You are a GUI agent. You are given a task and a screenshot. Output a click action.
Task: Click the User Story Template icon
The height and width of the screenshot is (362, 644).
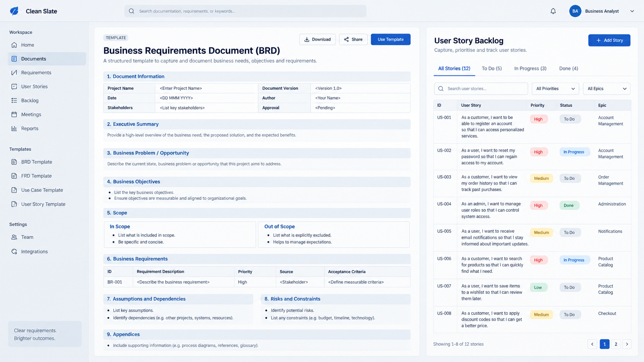tap(14, 204)
